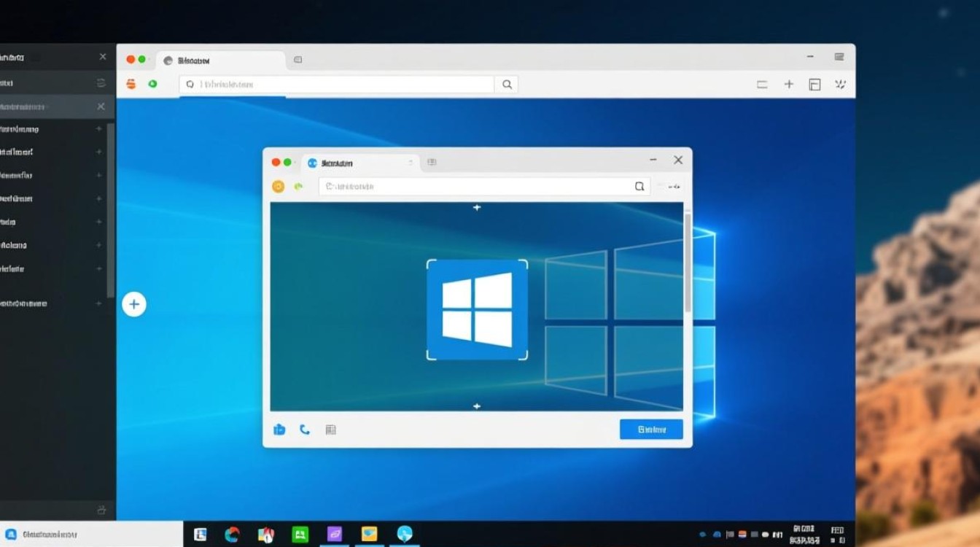Screen dimensions: 980x547
Task: Click the round white plus button
Action: point(134,304)
